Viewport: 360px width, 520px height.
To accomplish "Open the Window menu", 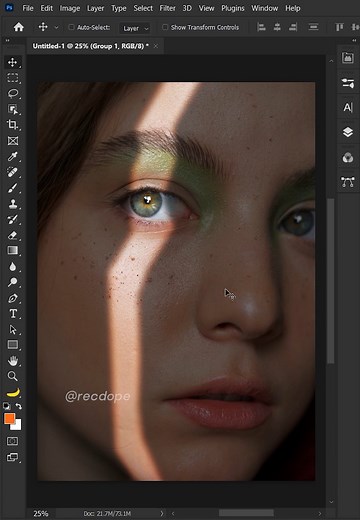I will tap(265, 8).
